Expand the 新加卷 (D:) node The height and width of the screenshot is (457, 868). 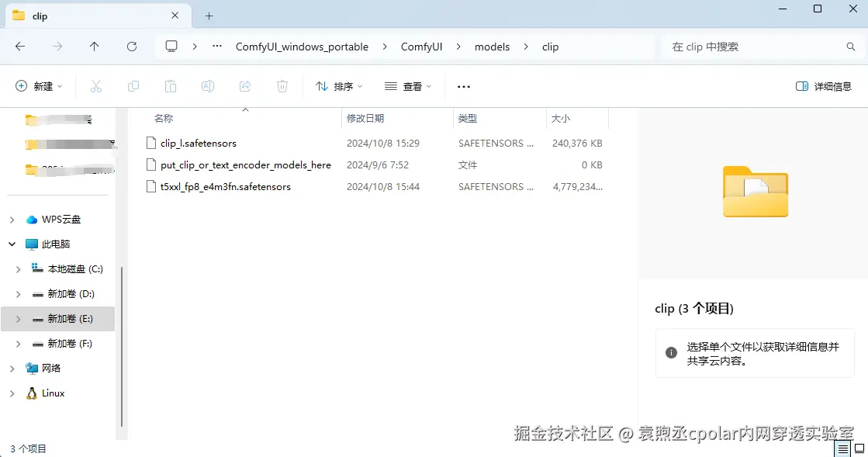(19, 294)
